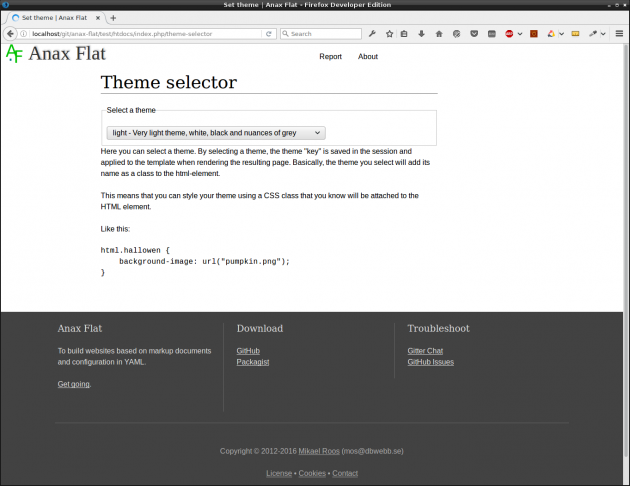Screen dimensions: 630x486
Task: Open Adblock Plus dropdown arrow
Action: click(520, 34)
